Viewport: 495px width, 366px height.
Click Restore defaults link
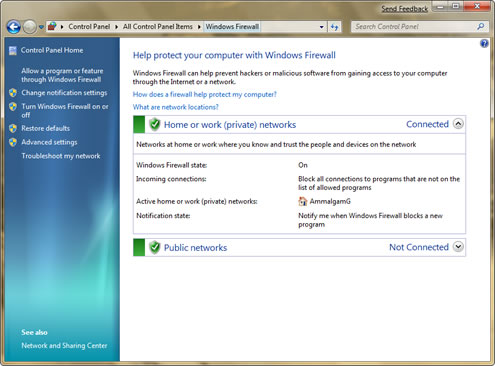pyautogui.click(x=46, y=128)
